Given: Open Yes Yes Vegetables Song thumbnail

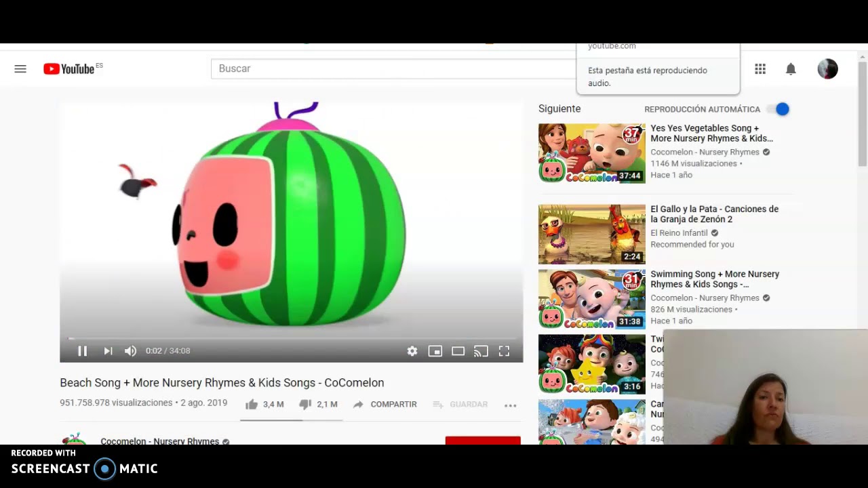Looking at the screenshot, I should point(592,153).
